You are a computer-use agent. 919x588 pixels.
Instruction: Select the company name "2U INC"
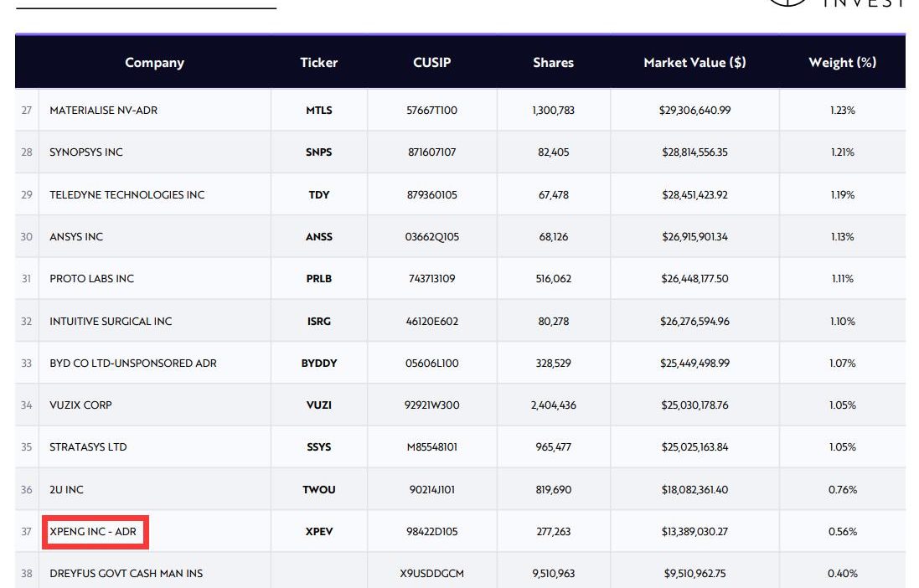[x=66, y=489]
